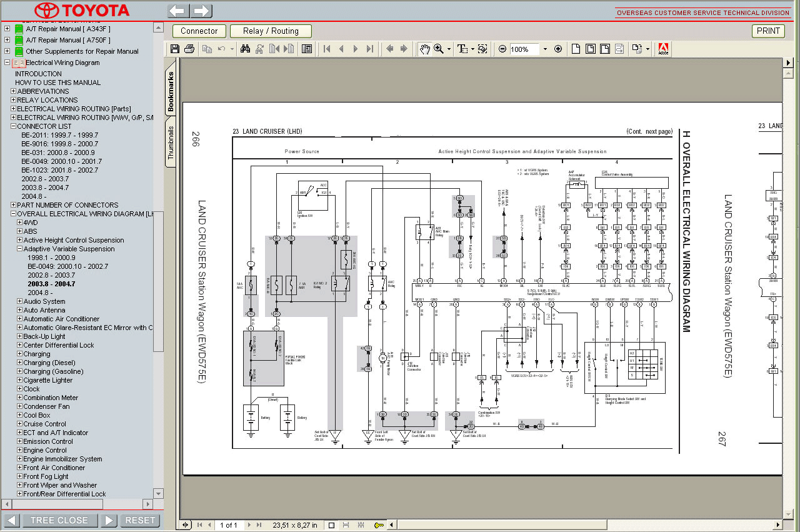Viewport: 800px width, 532px height.
Task: Set Fit Width page icon
Action: 605,49
